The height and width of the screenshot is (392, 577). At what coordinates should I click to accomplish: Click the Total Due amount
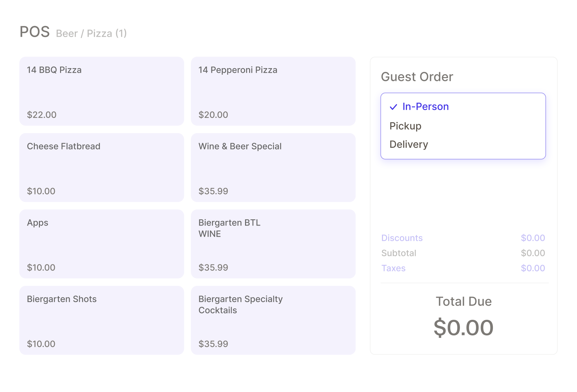point(463,328)
